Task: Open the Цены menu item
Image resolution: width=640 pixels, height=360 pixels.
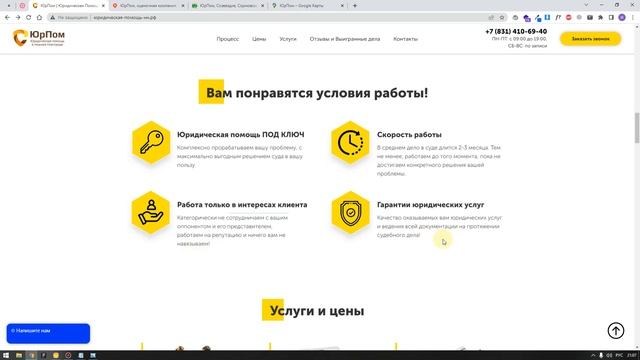Action: pos(259,39)
